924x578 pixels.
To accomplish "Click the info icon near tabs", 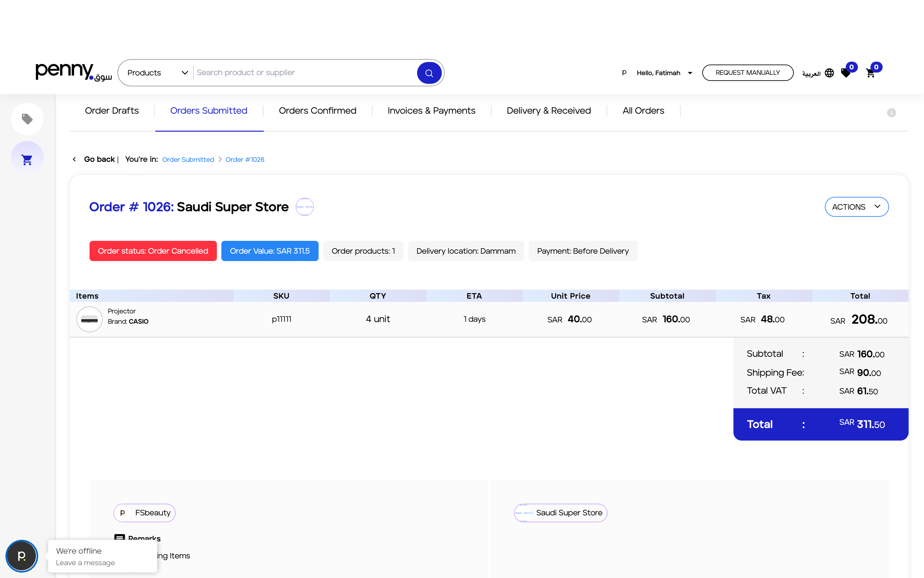I will (891, 113).
